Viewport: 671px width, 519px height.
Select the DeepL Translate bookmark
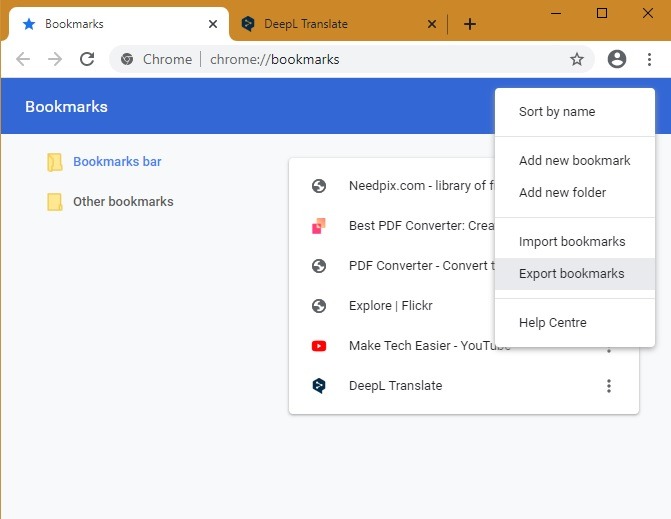pos(464,386)
